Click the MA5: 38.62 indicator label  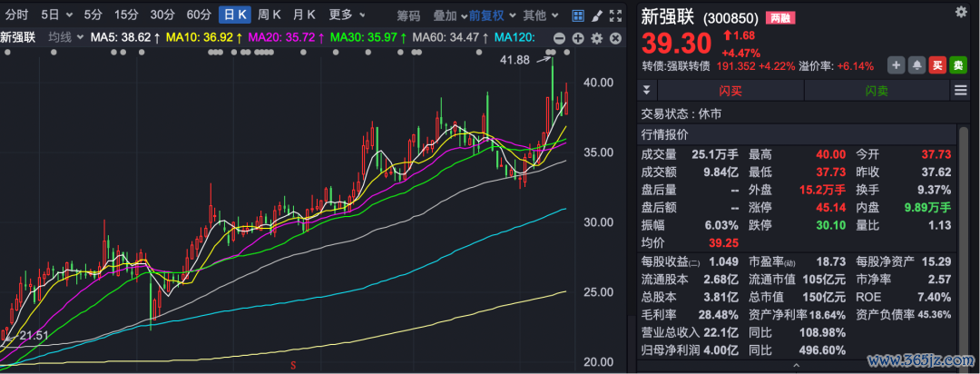(x=125, y=37)
